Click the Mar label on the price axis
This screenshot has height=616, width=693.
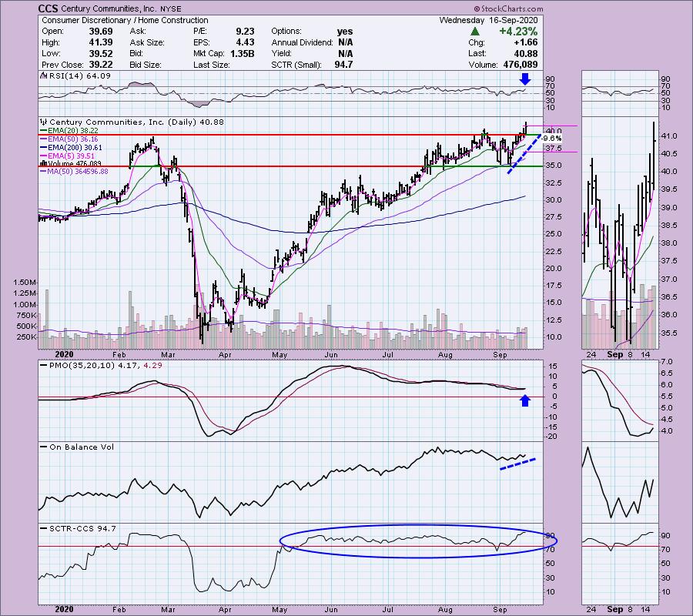click(x=169, y=354)
